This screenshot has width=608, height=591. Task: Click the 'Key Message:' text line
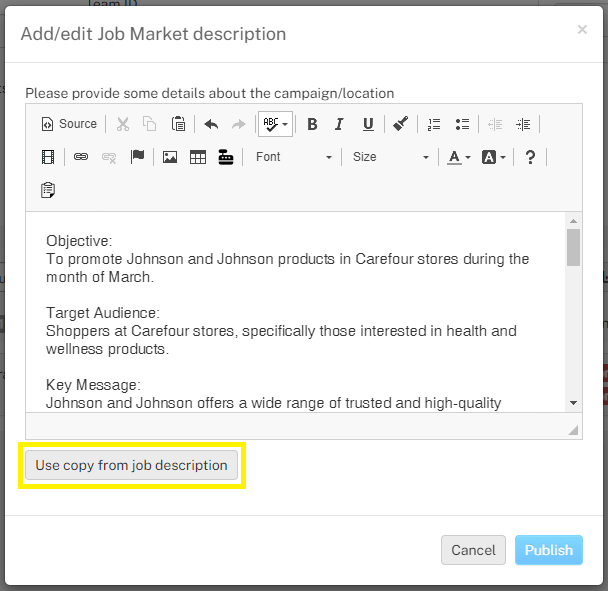click(x=93, y=385)
